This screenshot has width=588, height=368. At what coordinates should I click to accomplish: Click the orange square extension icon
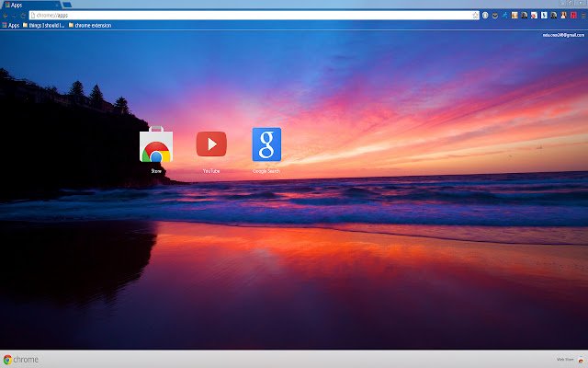coord(514,16)
